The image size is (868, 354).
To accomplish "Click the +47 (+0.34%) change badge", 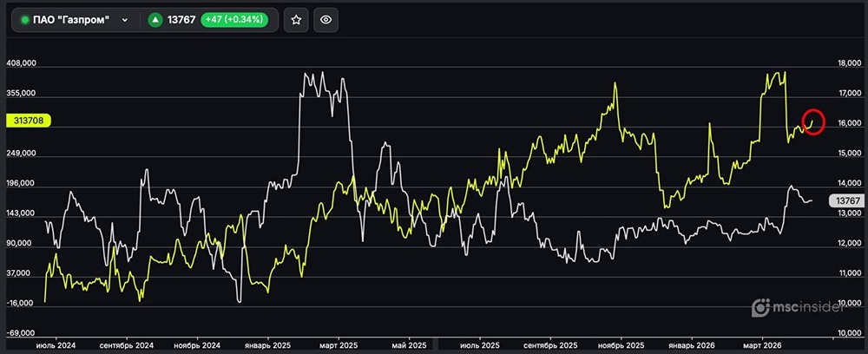I will coord(234,20).
